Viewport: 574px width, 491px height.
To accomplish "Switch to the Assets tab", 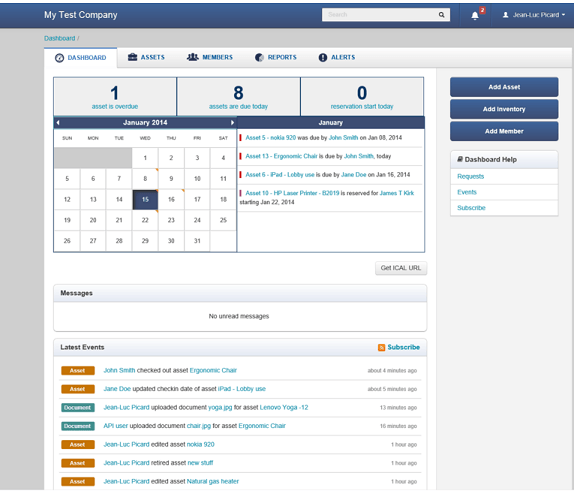I will pos(146,57).
